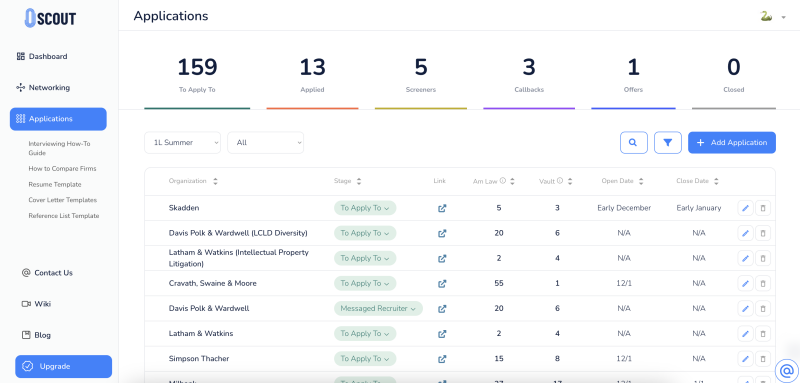Open link for Davis Polk & Wardwell Messaged Recruiter row
This screenshot has height=383, width=800.
(x=442, y=309)
